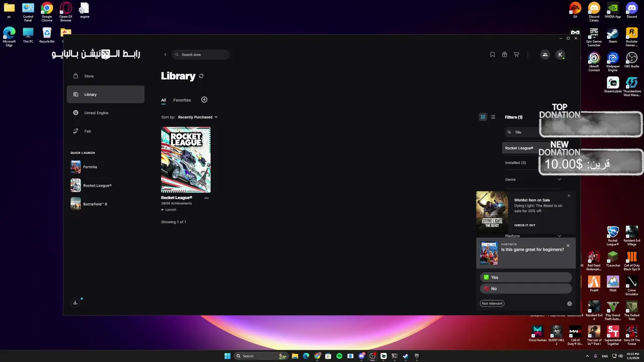Open Discord Canary desktop shortcut

(x=594, y=12)
